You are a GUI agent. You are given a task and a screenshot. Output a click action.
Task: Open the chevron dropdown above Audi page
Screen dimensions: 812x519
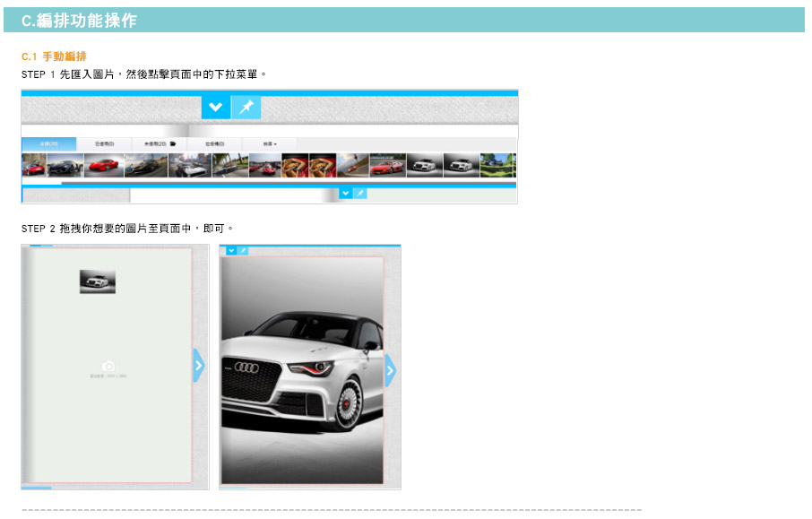point(231,251)
